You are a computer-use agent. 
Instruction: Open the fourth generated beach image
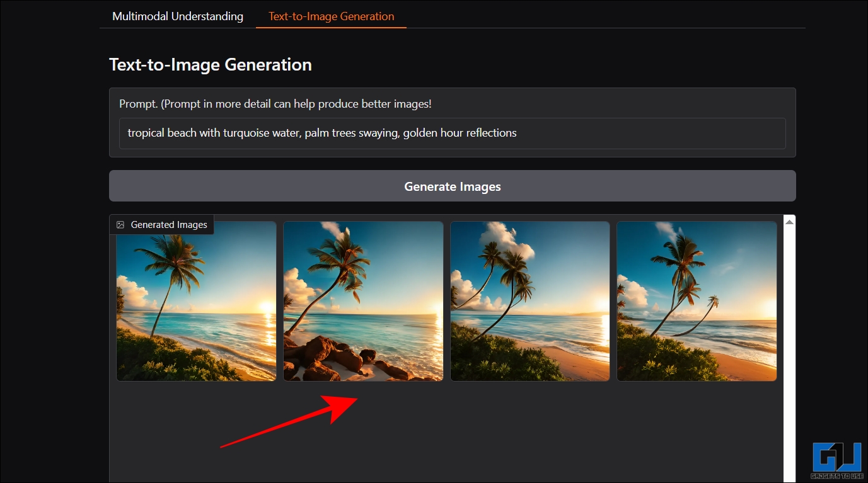697,301
